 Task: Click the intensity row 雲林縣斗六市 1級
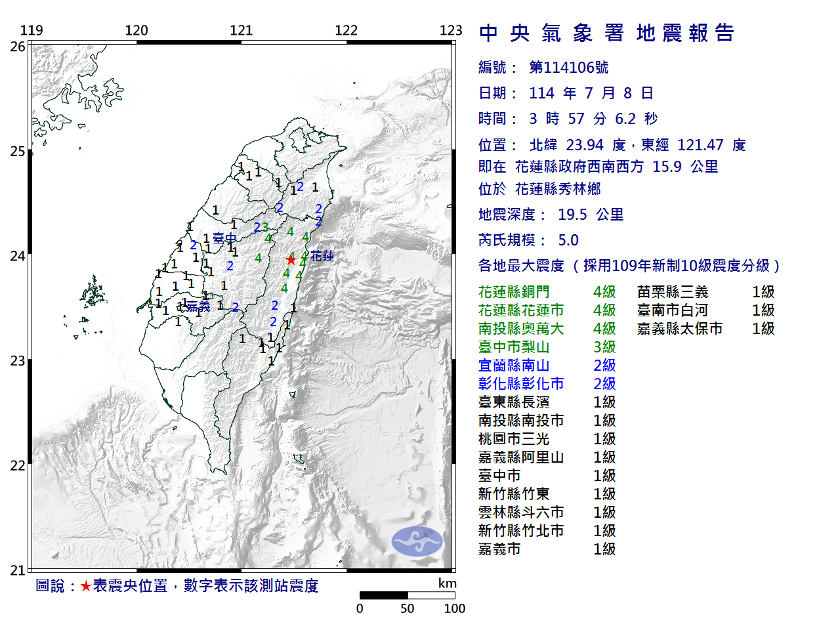click(x=547, y=513)
